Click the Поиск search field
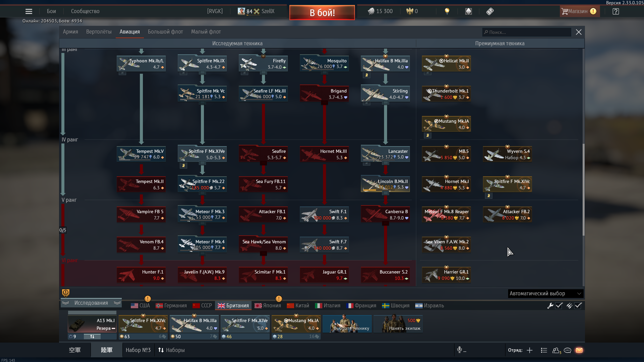Screen dimensions: 644x362 [527, 32]
